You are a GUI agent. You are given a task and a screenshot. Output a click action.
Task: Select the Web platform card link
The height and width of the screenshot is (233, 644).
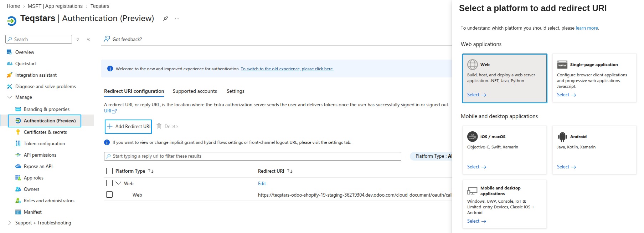pyautogui.click(x=476, y=95)
